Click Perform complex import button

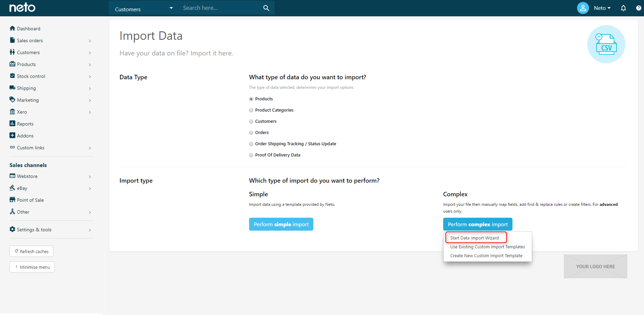[477, 224]
